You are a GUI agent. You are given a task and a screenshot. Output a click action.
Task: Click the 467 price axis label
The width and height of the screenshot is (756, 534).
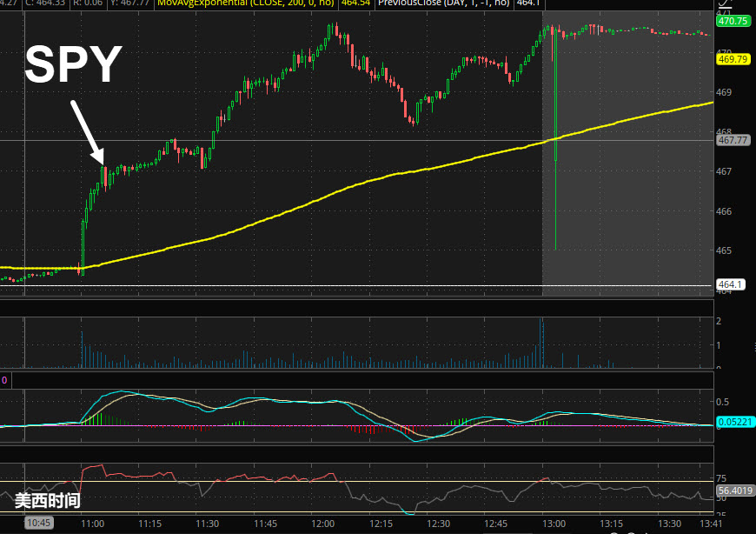point(724,171)
